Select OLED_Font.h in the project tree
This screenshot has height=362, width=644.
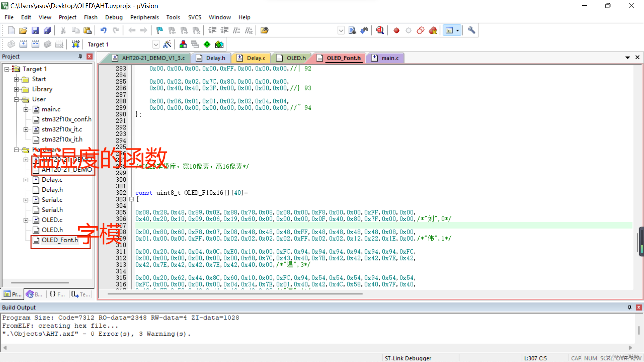tap(60, 240)
